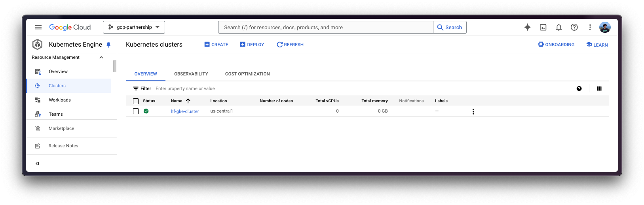This screenshot has height=205, width=644.
Task: Select the hf-gke-cluster row checkbox
Action: pyautogui.click(x=136, y=111)
